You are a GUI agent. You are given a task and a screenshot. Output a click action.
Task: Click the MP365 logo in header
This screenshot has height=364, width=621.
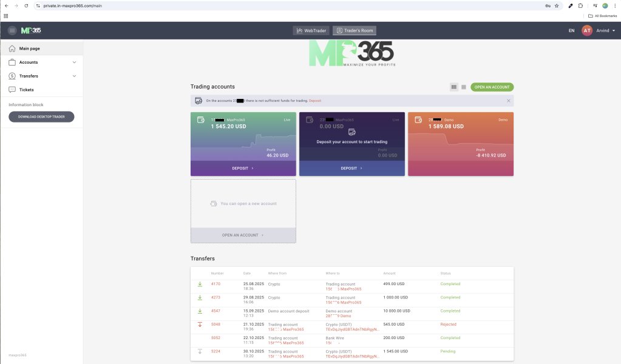(31, 30)
